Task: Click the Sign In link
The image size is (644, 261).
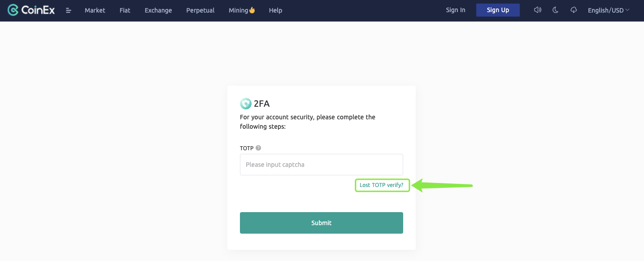Action: tap(456, 10)
